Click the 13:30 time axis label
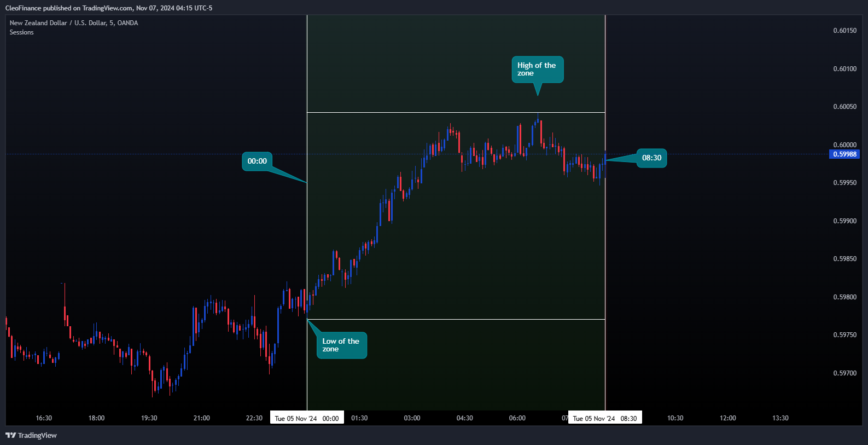 click(780, 418)
